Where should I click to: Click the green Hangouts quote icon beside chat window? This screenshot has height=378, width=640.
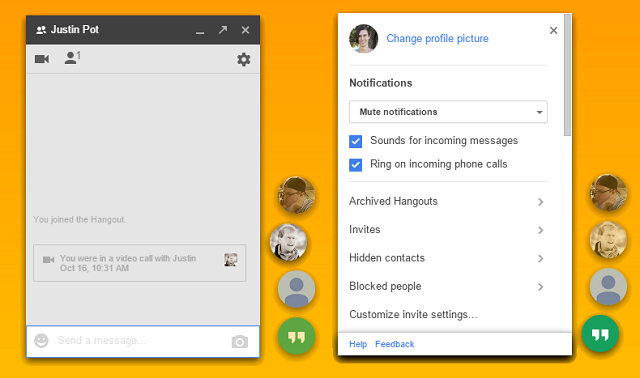point(296,336)
